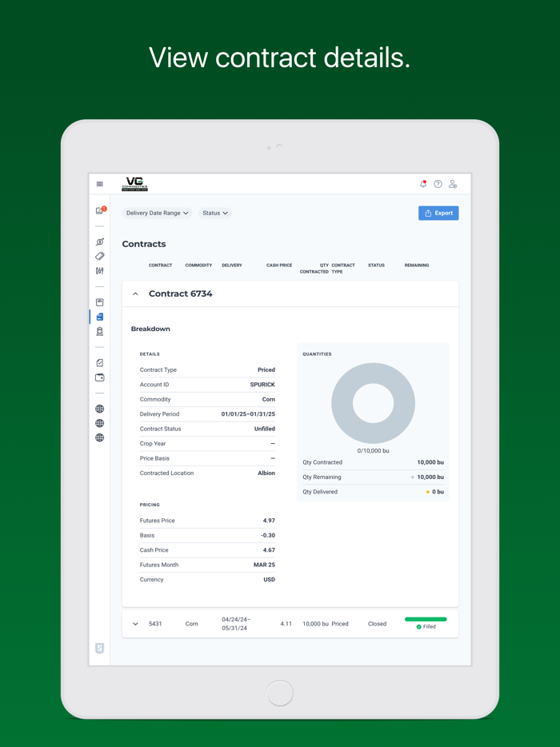Click the cash price 4.67 value
Viewport: 560px width, 747px height.
pyautogui.click(x=269, y=550)
